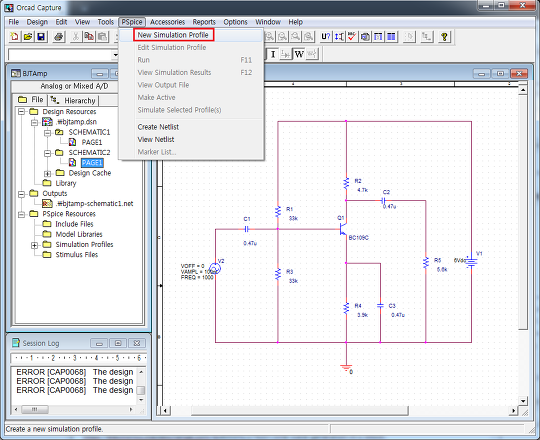The width and height of the screenshot is (540, 440).
Task: Switch to the File tab in project panel
Action: click(31, 100)
